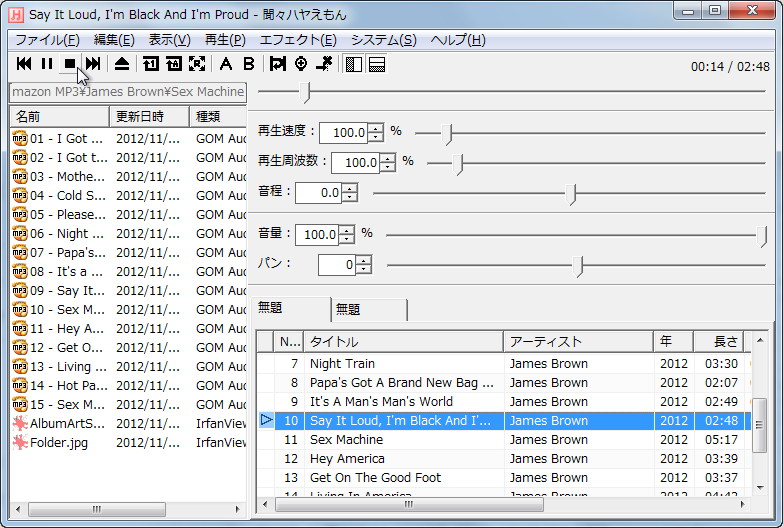Screen dimensions: 783x528
Task: Click the folder path field
Action: coord(128,92)
